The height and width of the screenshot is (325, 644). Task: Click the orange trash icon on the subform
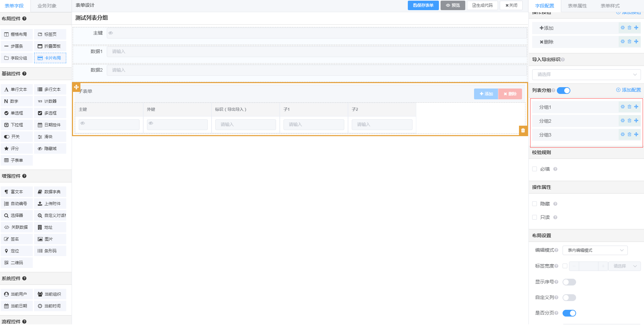pyautogui.click(x=523, y=130)
